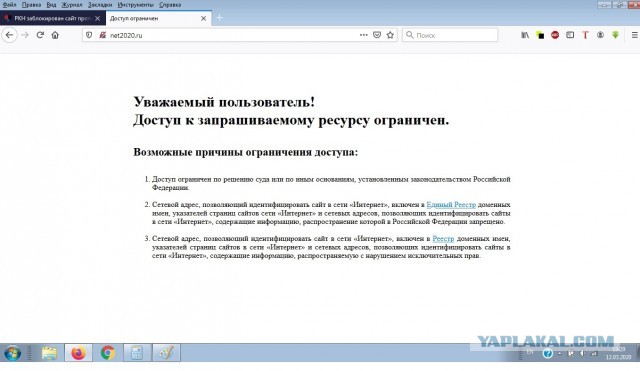Open Calculator from the taskbar
Viewport: 640px width, 371px height.
[137, 353]
